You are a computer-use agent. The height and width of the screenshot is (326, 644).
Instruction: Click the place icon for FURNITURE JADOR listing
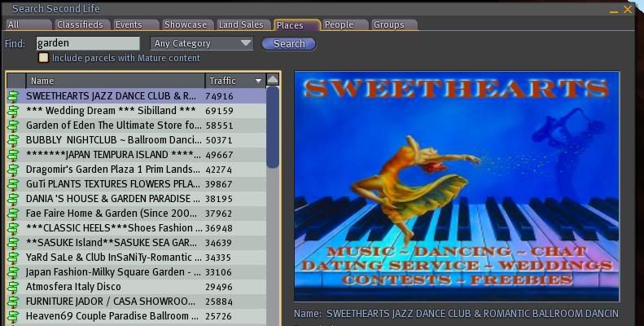pyautogui.click(x=13, y=302)
